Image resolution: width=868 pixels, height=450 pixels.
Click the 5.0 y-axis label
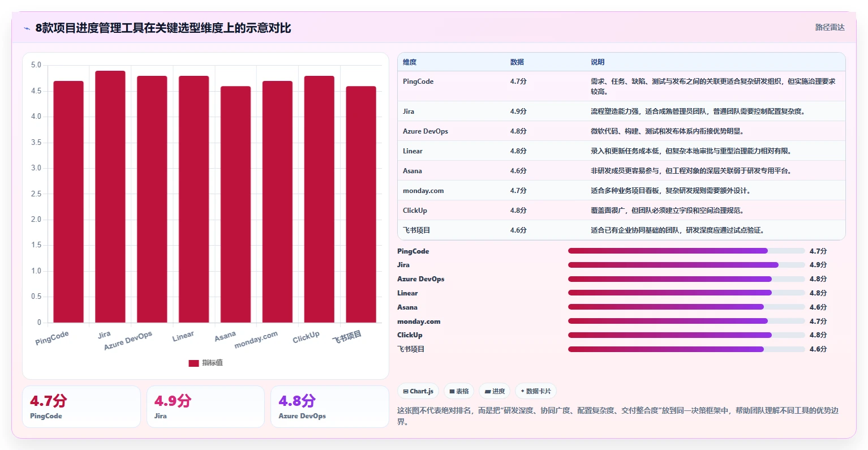[x=36, y=65]
